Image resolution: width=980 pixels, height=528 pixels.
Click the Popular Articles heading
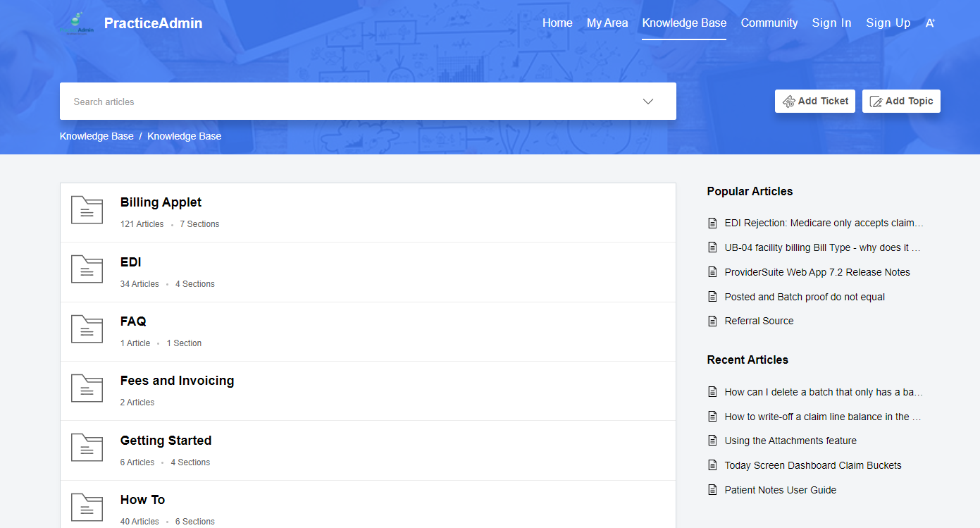click(750, 191)
